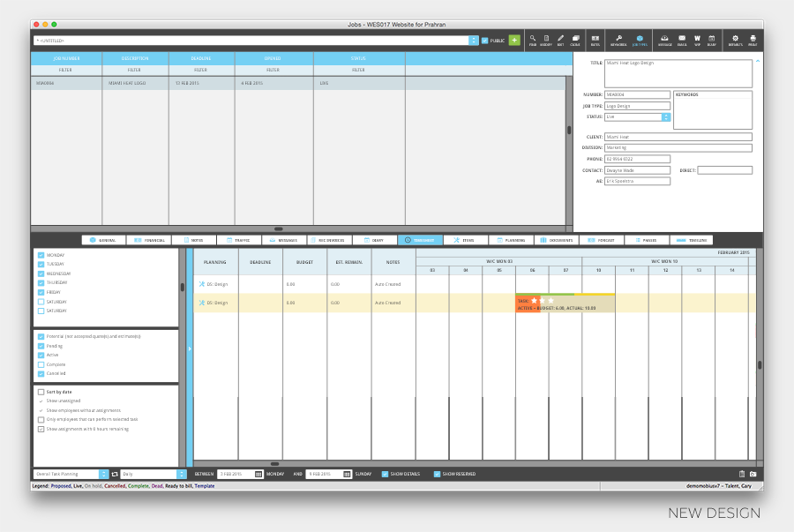Image resolution: width=794 pixels, height=532 pixels.
Task: Click the refresh arrows icon beside Overall Task Planning
Action: click(x=115, y=475)
